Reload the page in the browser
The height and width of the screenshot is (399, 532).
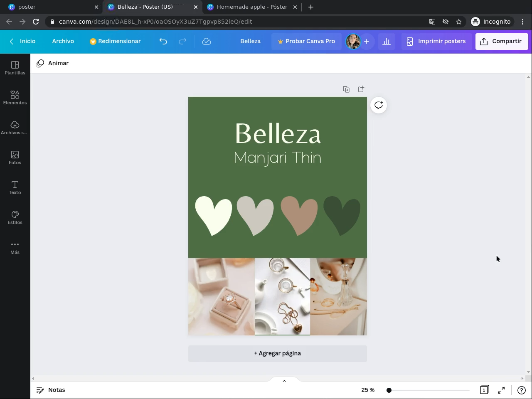36,22
